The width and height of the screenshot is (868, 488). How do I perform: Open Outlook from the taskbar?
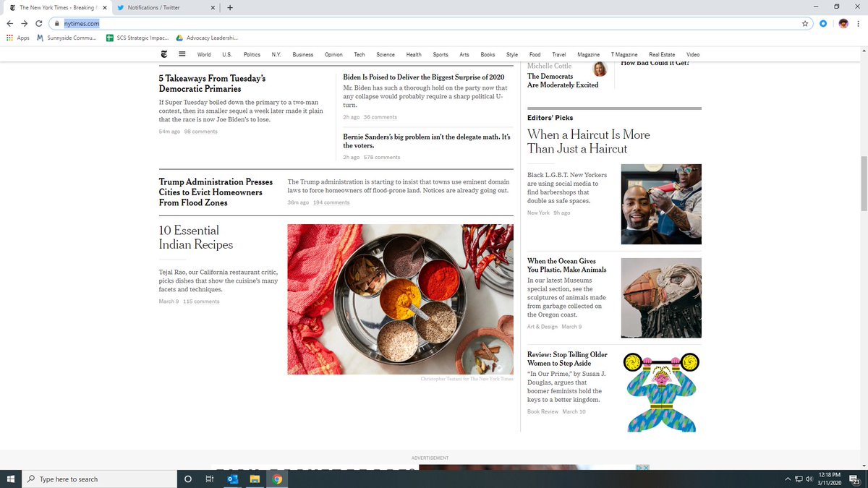click(x=231, y=479)
